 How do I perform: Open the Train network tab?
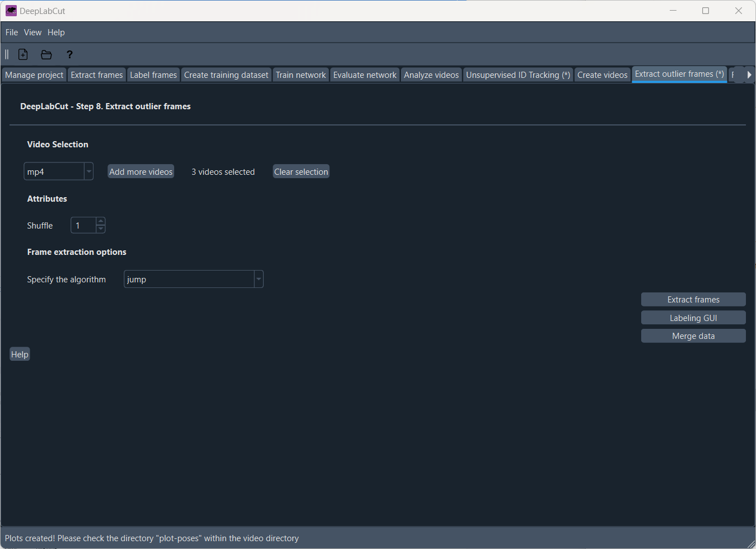[301, 75]
